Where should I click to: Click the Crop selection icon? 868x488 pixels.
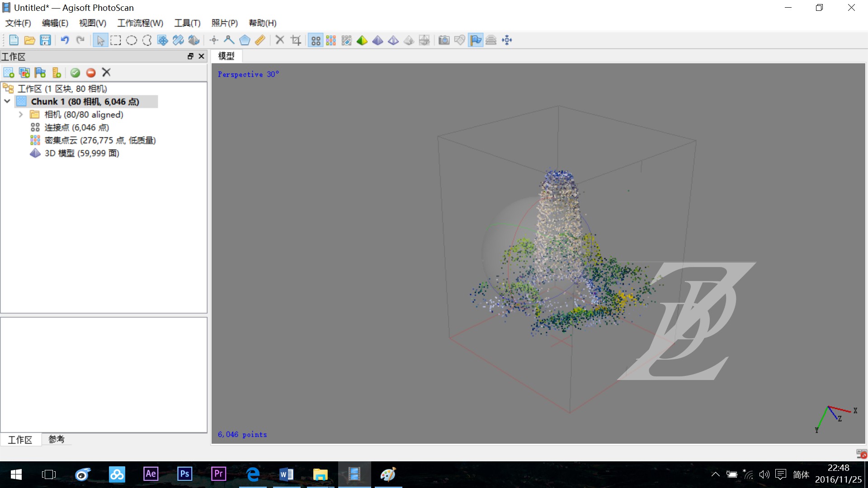point(296,40)
